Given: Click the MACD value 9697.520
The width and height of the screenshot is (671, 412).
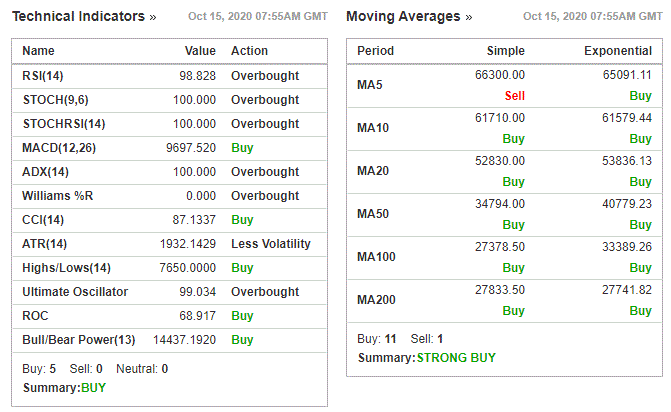Looking at the screenshot, I should 191,148.
